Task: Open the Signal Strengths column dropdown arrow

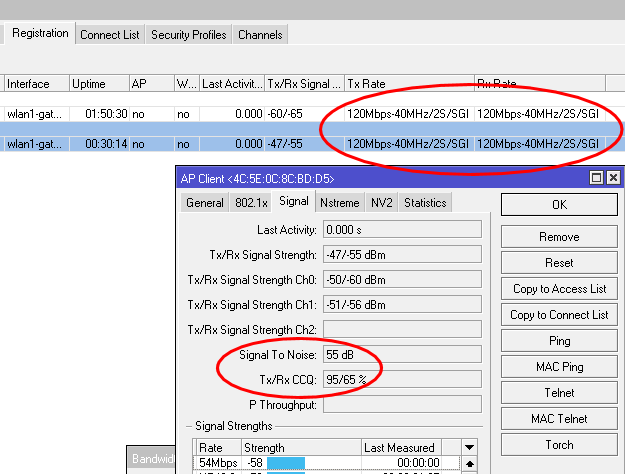Action: 470,447
